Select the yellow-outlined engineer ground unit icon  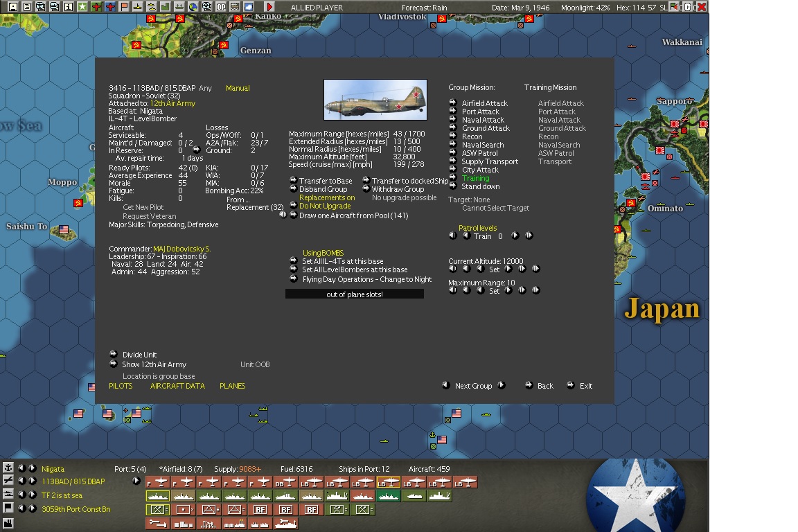pos(158,509)
